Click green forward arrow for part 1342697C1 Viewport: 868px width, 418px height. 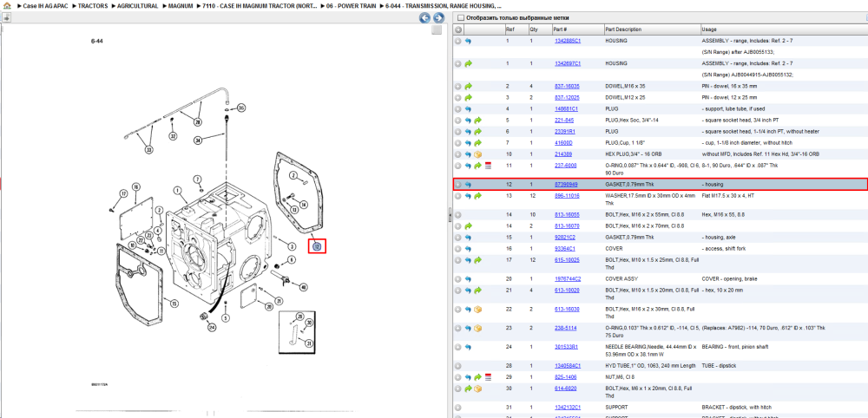pos(468,63)
